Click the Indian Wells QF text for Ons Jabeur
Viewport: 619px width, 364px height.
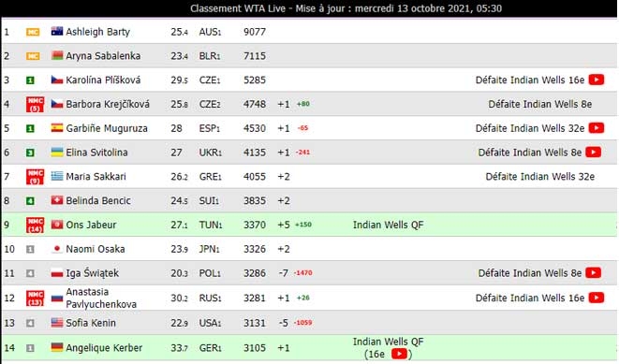coord(388,225)
